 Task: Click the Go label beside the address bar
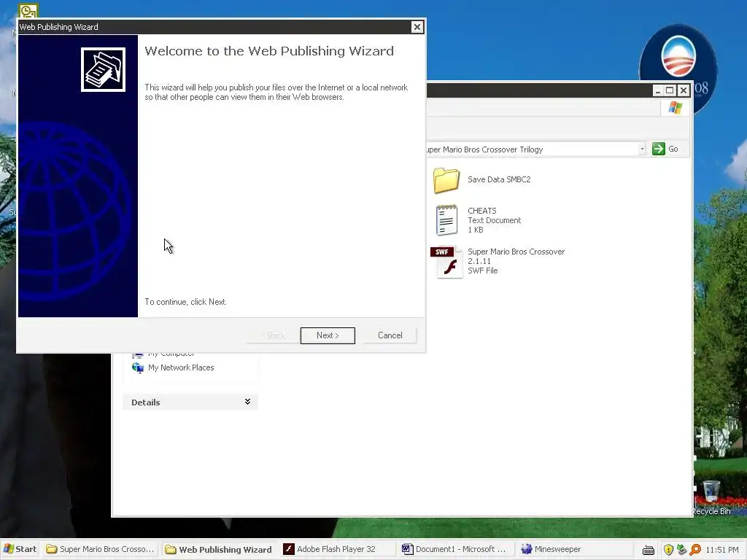pyautogui.click(x=673, y=149)
